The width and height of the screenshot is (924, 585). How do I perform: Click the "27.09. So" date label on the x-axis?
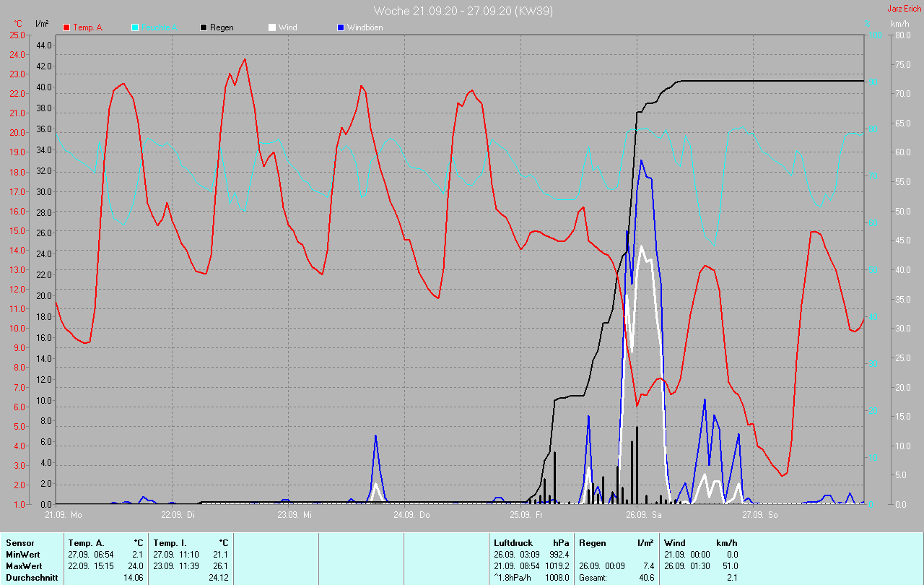click(x=761, y=515)
